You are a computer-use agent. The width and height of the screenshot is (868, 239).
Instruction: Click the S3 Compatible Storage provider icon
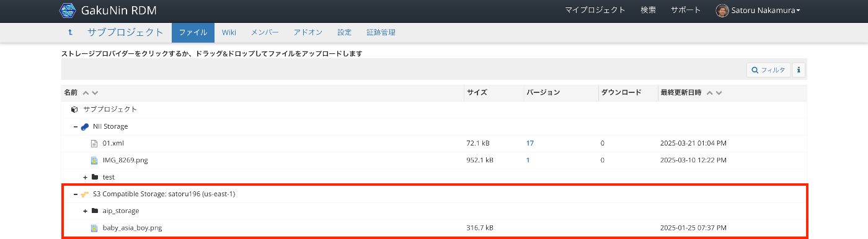point(85,194)
